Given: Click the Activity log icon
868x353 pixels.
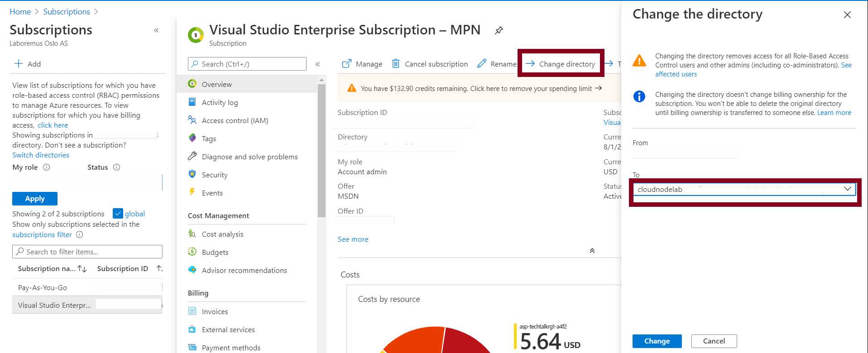Looking at the screenshot, I should (x=192, y=102).
